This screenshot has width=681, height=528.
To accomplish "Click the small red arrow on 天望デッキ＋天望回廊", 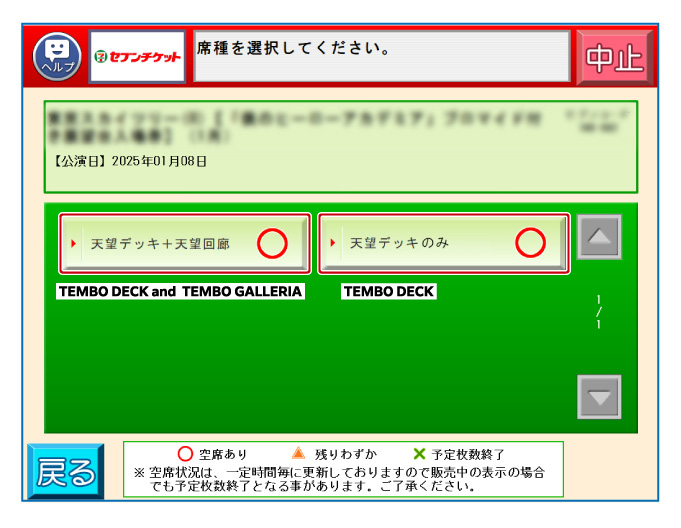I will click(x=73, y=243).
